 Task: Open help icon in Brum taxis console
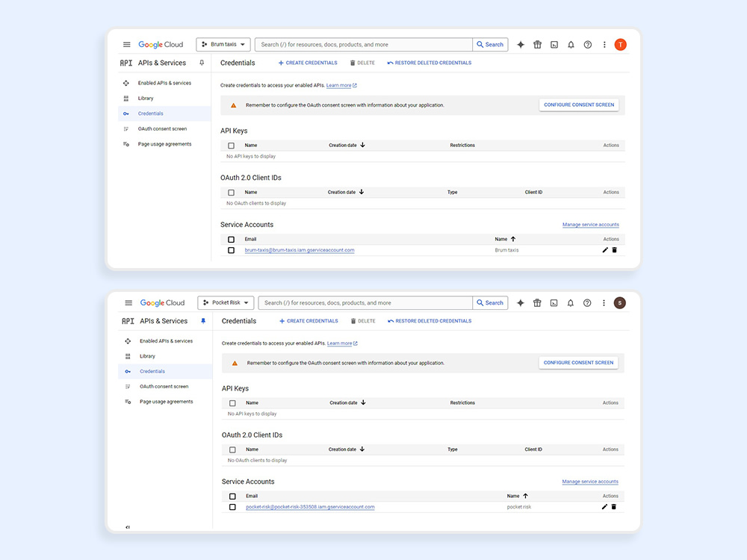point(588,45)
